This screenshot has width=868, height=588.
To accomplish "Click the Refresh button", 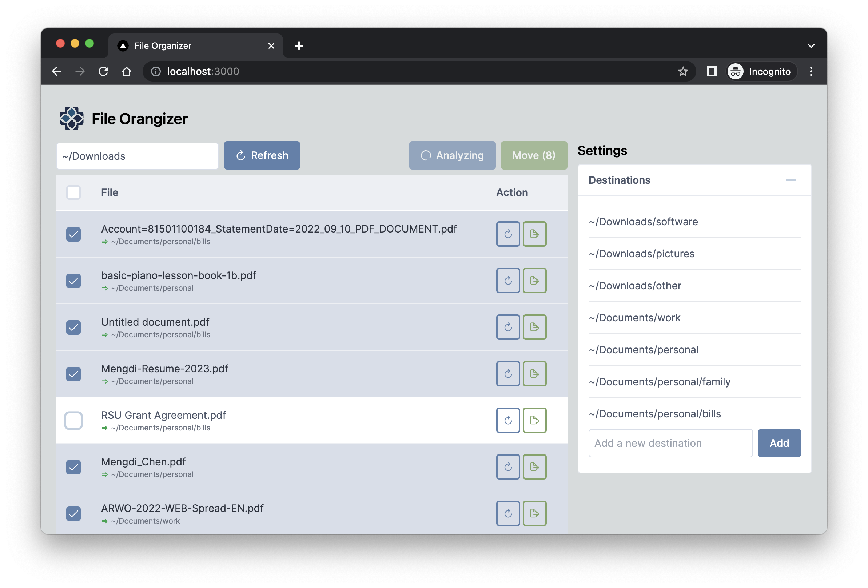I will pos(262,155).
